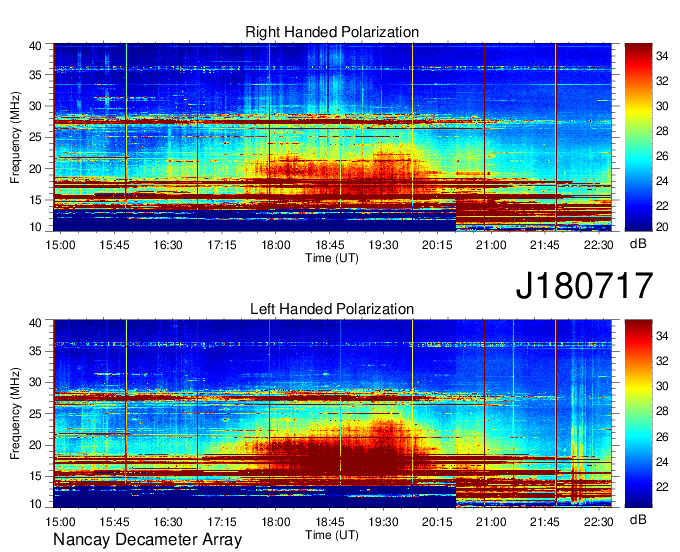
Task: Click the 25 MHz tick on the top plot
Action: (35, 137)
